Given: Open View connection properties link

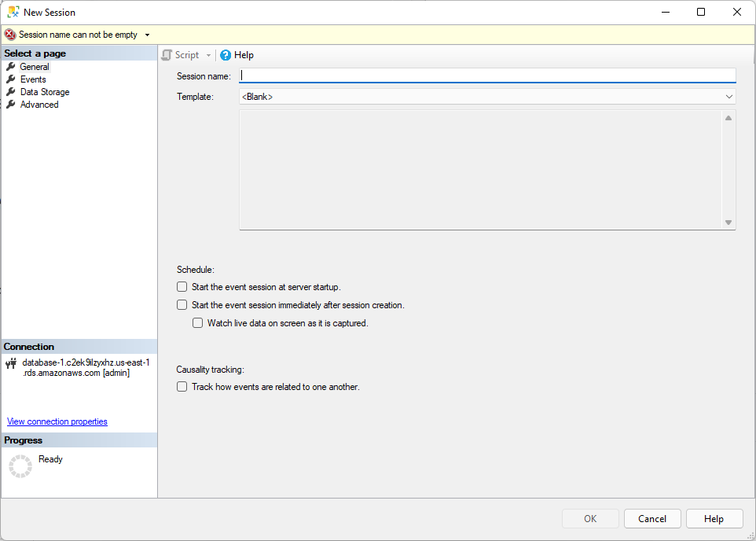Looking at the screenshot, I should pyautogui.click(x=57, y=421).
